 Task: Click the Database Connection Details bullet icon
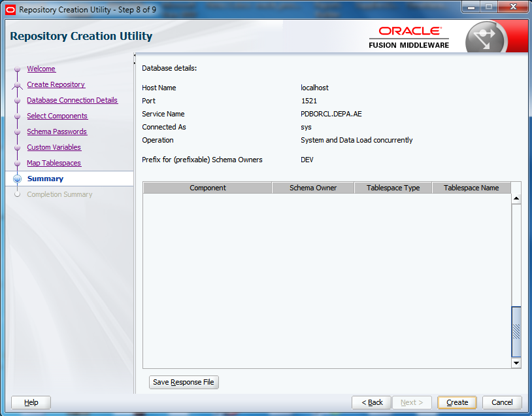pyautogui.click(x=17, y=101)
